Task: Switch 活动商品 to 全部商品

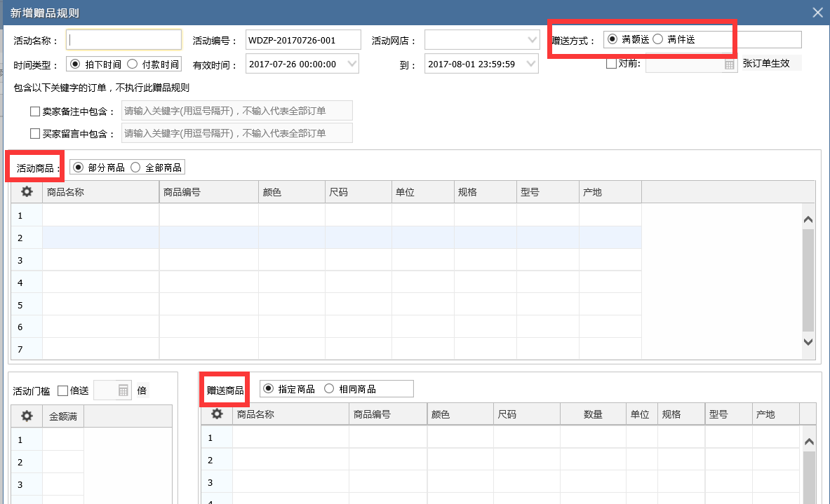Action: (135, 167)
